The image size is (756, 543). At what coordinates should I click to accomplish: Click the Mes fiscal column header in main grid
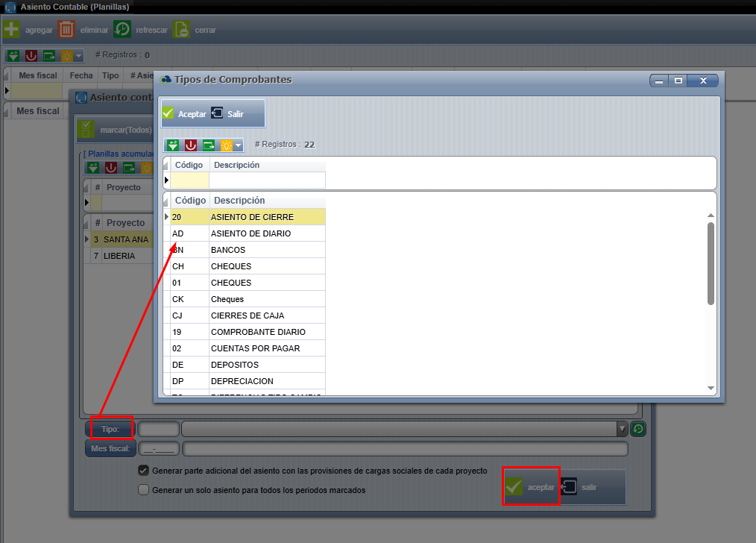tap(37, 75)
